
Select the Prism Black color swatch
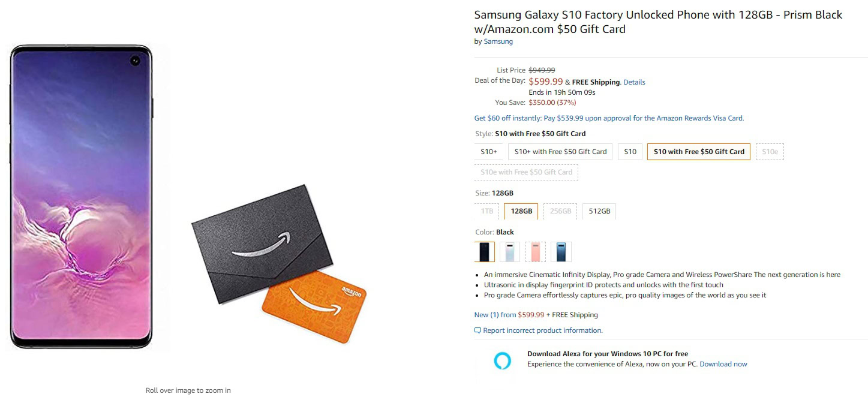[x=484, y=252]
